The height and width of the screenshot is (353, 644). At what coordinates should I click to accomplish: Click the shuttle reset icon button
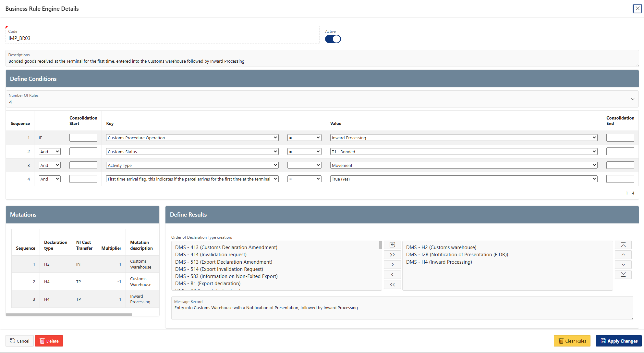pos(392,245)
